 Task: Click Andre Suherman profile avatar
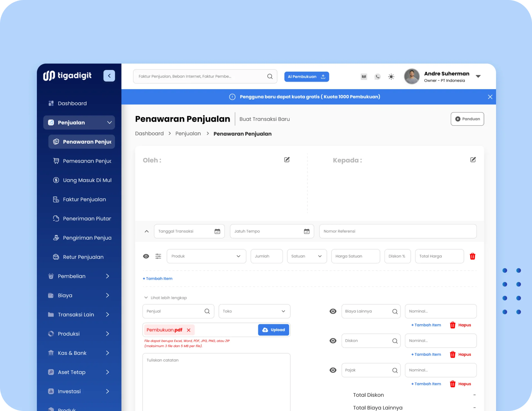coord(411,76)
